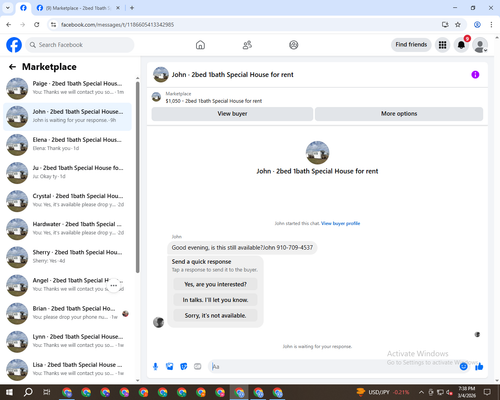Open Sherry conversation in Marketplace list
This screenshot has height=400, width=500.
click(67, 257)
